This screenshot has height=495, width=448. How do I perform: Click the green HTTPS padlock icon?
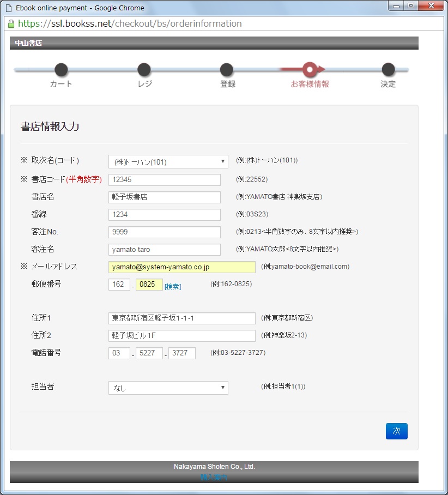11,24
